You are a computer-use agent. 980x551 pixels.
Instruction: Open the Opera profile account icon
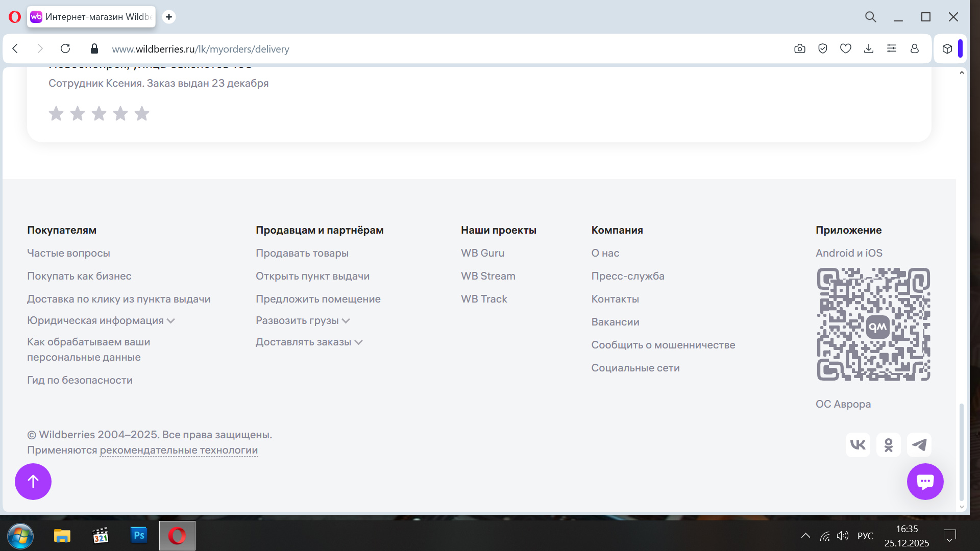915,49
